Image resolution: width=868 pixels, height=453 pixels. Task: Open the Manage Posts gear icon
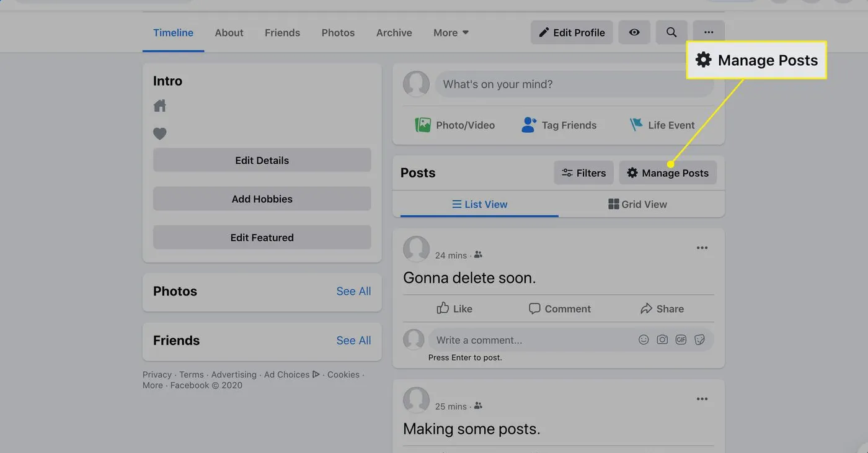pos(632,173)
